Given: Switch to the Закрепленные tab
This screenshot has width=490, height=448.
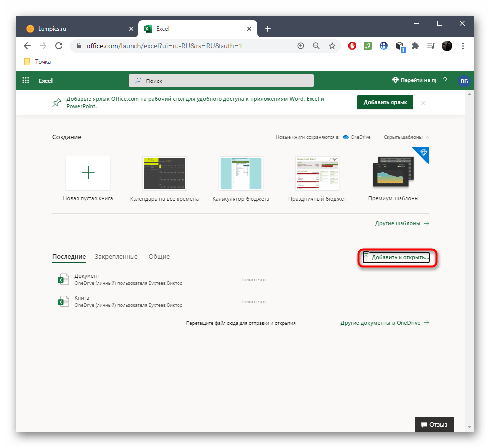Looking at the screenshot, I should pyautogui.click(x=116, y=257).
